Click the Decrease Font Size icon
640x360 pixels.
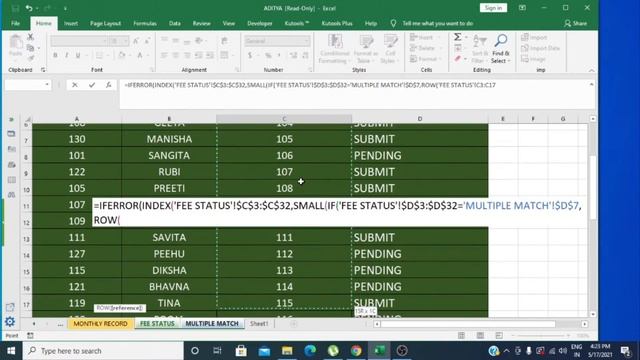(147, 41)
